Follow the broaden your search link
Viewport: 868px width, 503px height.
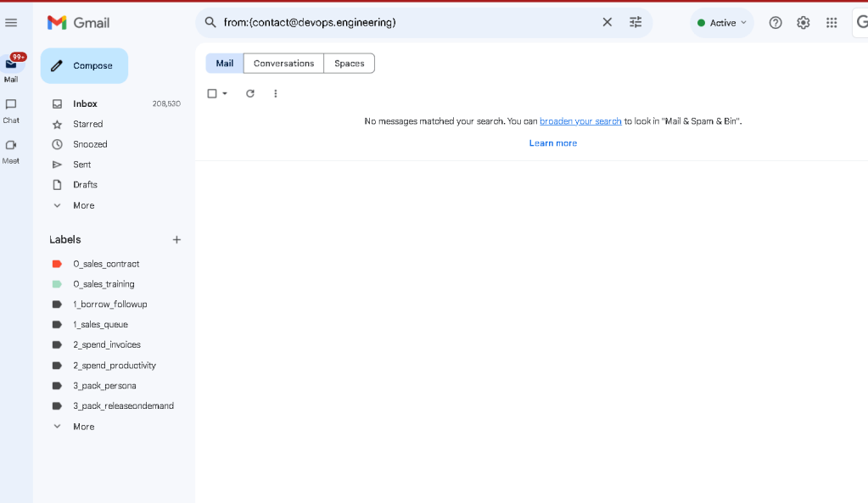pyautogui.click(x=580, y=121)
